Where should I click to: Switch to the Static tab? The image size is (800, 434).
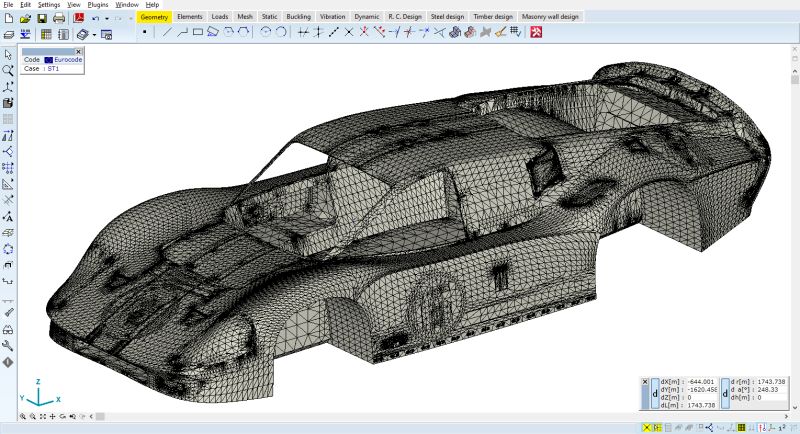[x=269, y=17]
